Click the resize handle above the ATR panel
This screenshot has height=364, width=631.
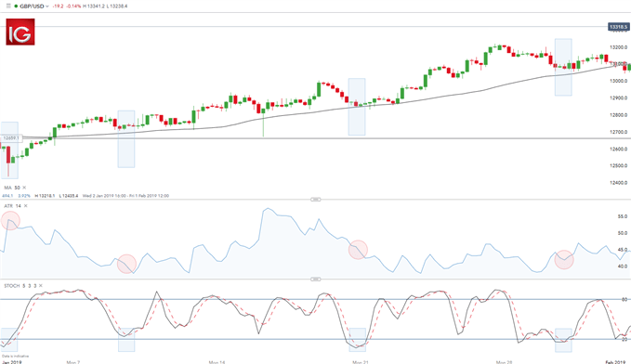316,200
